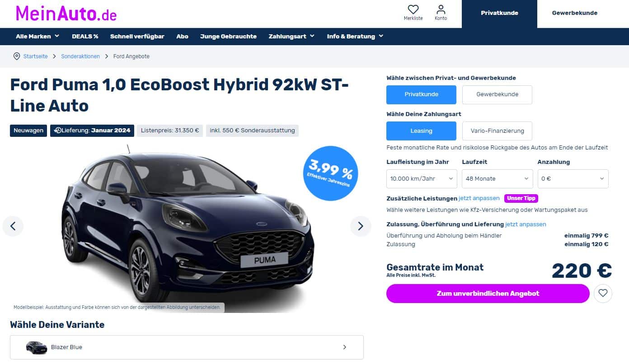
Task: Expand the Zahlungsart menu
Action: pos(291,37)
